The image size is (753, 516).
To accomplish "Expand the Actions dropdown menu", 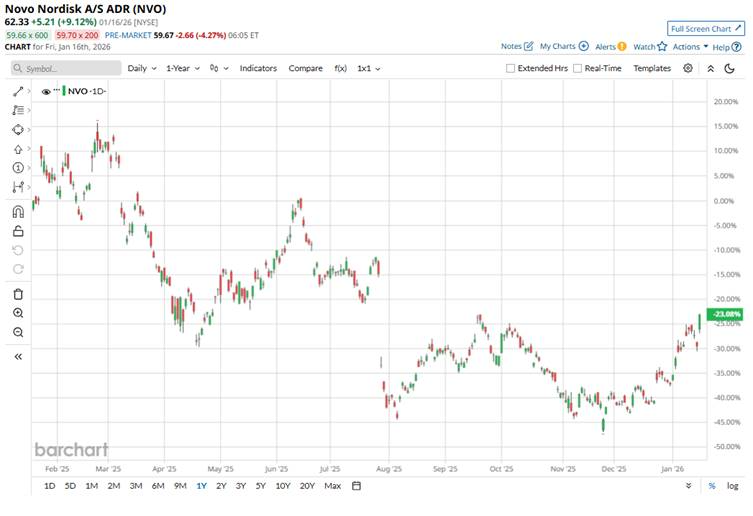I will tap(690, 46).
